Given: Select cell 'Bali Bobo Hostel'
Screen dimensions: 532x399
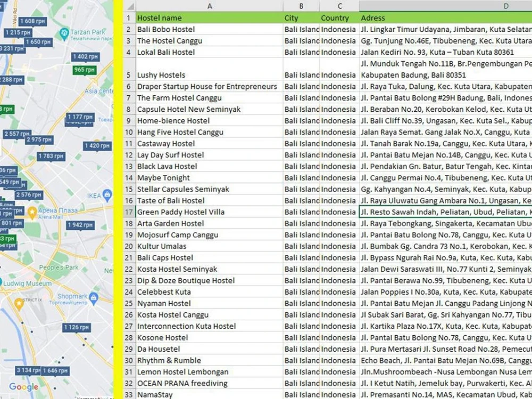Looking at the screenshot, I should (209, 29).
